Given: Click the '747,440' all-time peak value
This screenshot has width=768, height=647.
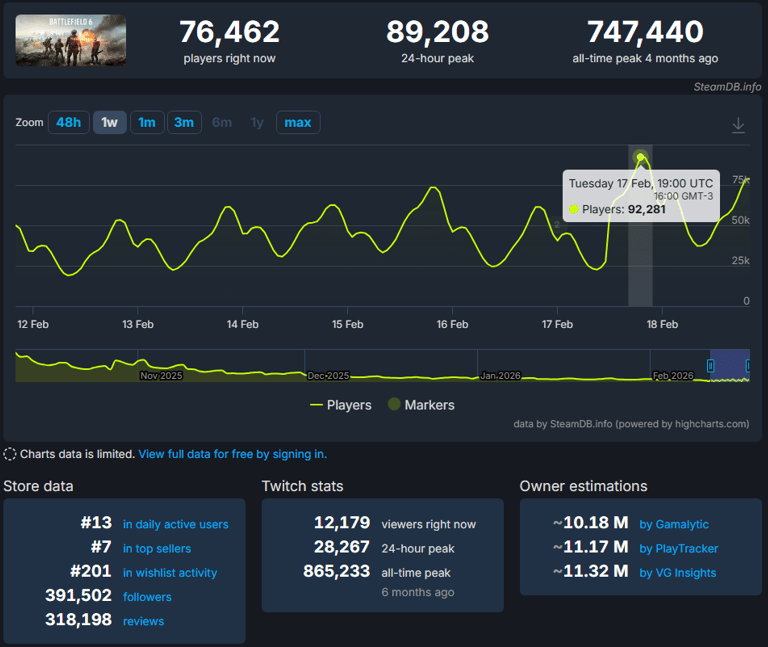Looking at the screenshot, I should coord(645,32).
